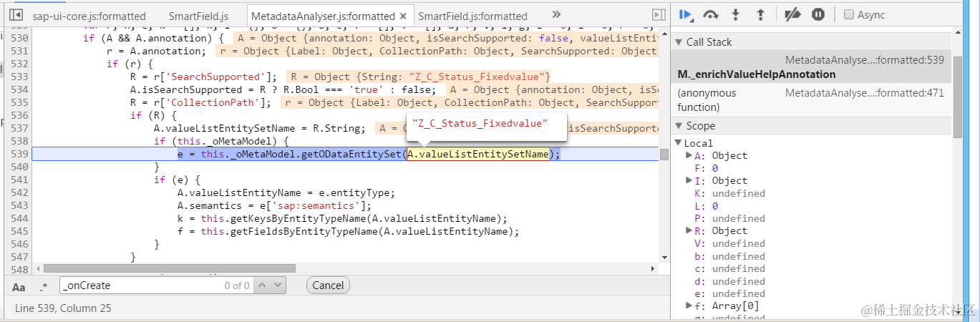Open MetadataAnalyse...:formatted:539 source link
The width and height of the screenshot is (980, 322).
pos(865,60)
